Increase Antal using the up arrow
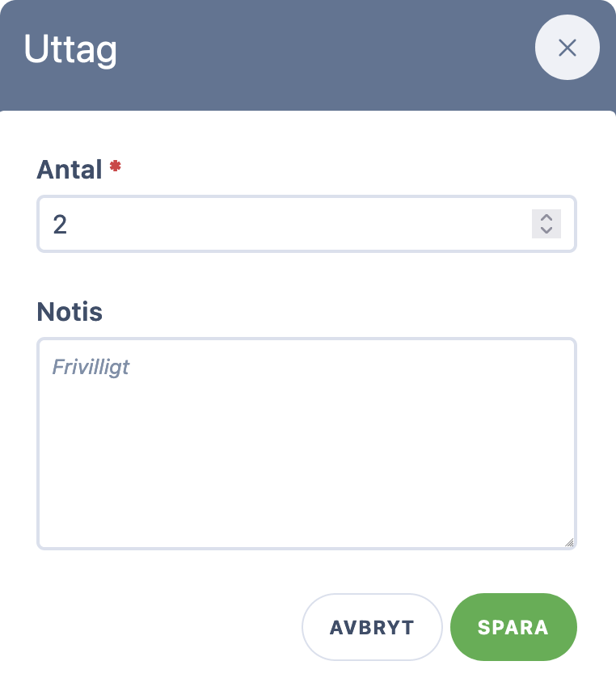This screenshot has width=616, height=699. coord(546,218)
